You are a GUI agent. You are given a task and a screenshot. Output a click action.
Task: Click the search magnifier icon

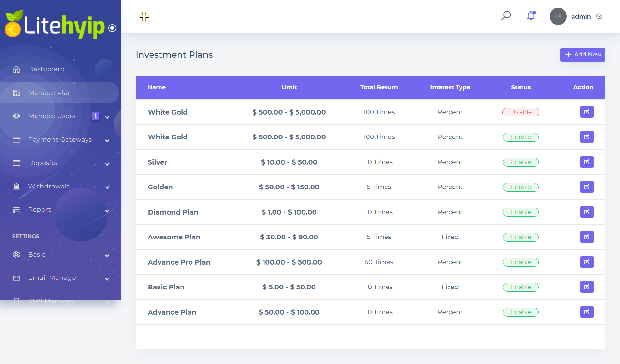(x=506, y=16)
